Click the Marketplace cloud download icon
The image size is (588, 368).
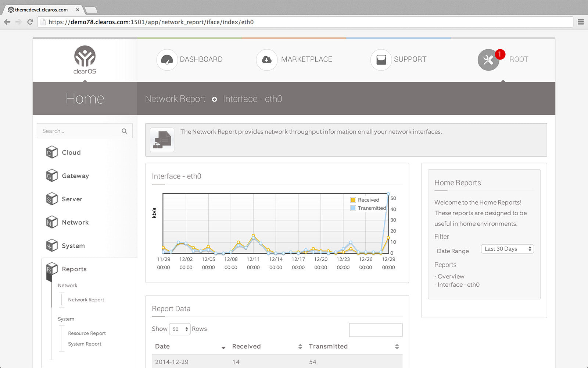[x=266, y=60]
